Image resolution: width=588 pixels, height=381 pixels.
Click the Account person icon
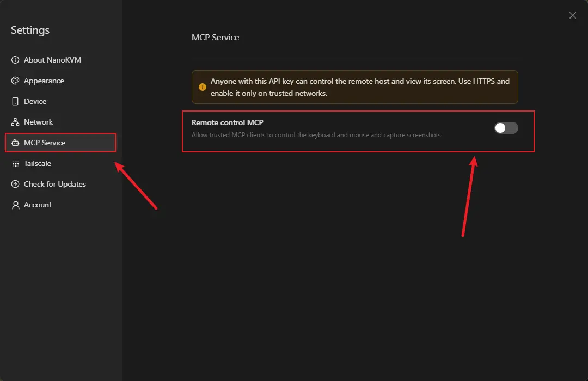[15, 205]
